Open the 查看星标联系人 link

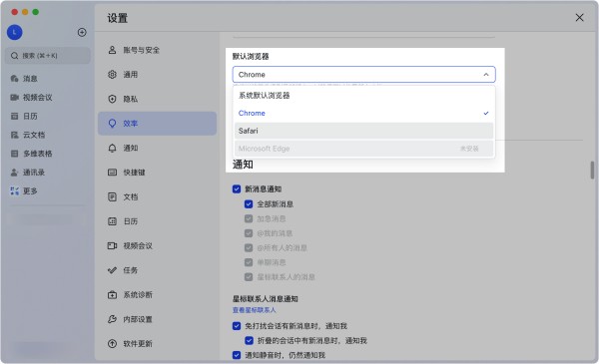[254, 310]
